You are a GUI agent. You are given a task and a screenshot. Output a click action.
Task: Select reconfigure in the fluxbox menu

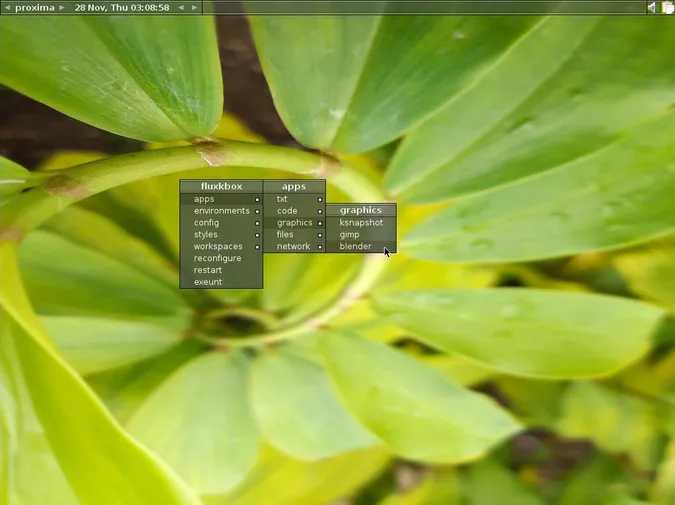point(217,259)
